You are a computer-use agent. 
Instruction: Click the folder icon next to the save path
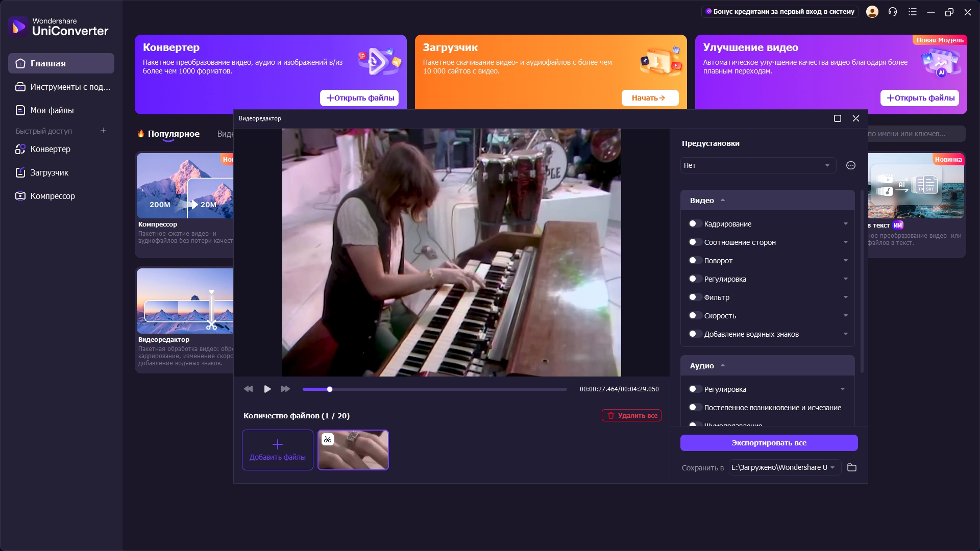click(x=851, y=467)
